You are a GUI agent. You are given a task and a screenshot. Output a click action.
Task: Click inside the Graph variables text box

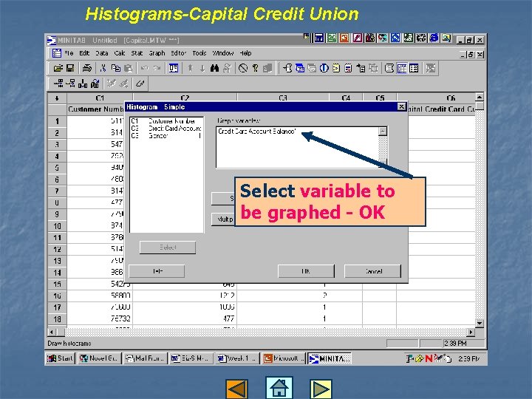[297, 147]
